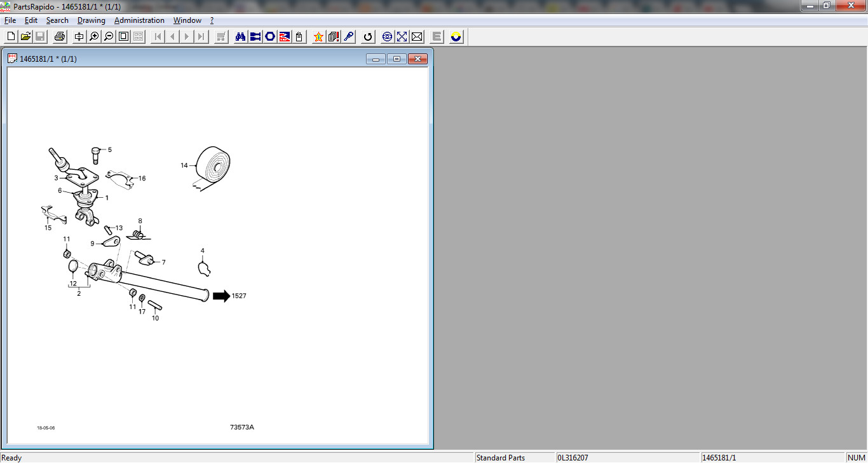
Task: Print the drawing using the printer icon
Action: 60,36
